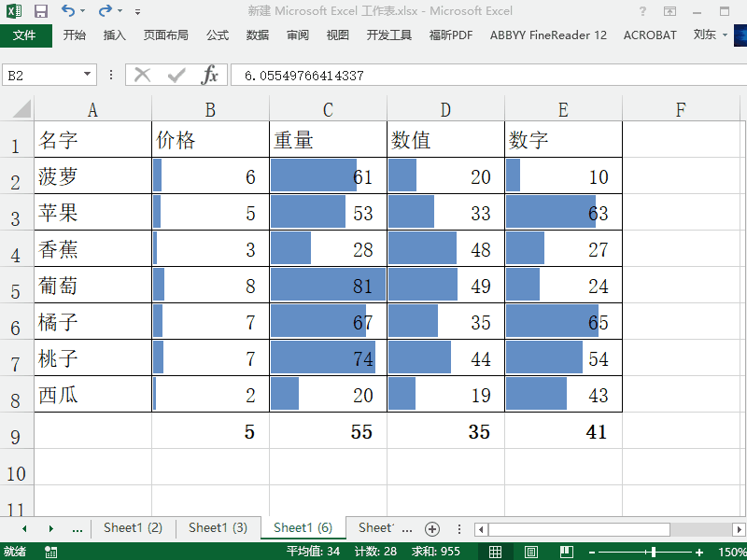Viewport: 747px width, 560px height.
Task: Click the formula bar value field
Action: pos(488,76)
